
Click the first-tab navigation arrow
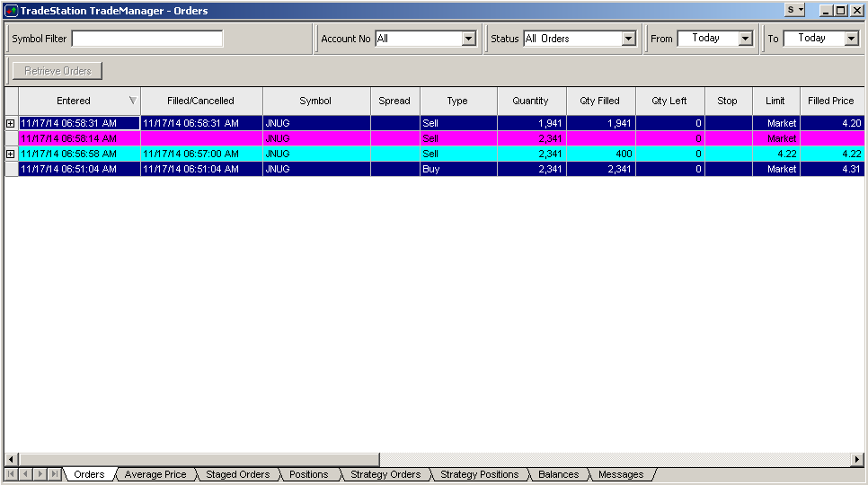[11, 474]
